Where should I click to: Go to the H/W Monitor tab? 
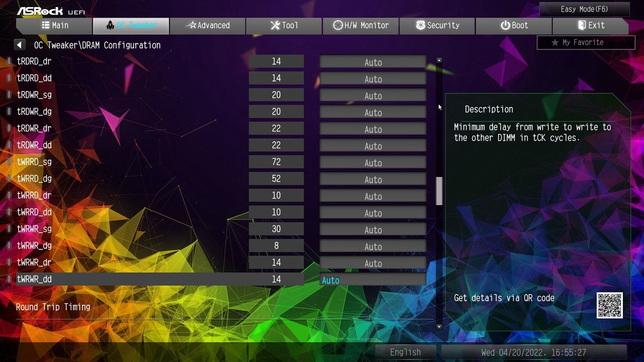[361, 26]
